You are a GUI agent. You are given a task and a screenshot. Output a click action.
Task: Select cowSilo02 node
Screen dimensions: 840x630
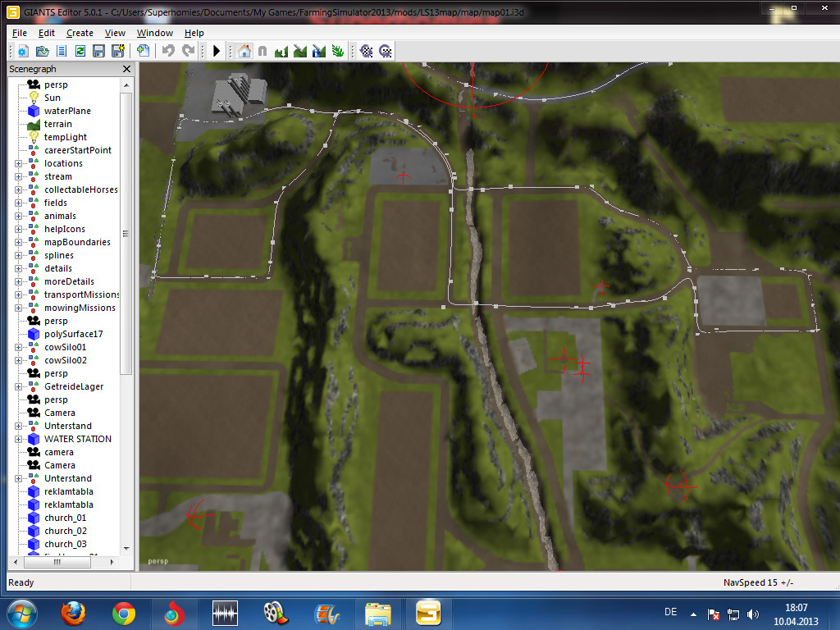pyautogui.click(x=66, y=360)
